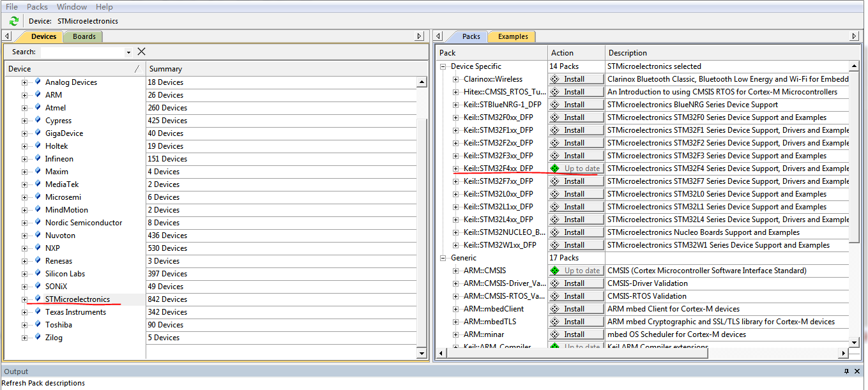Expand the Analog Devices vendor node

[x=25, y=82]
